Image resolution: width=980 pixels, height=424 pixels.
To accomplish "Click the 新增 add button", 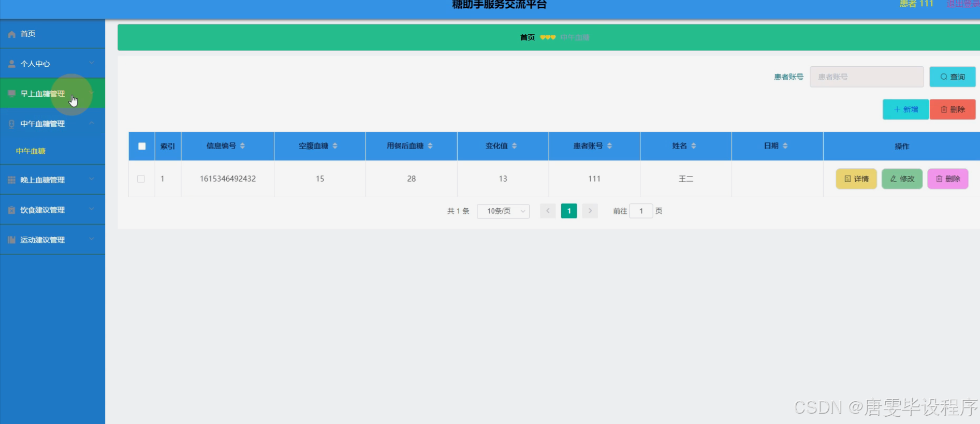I will 905,109.
